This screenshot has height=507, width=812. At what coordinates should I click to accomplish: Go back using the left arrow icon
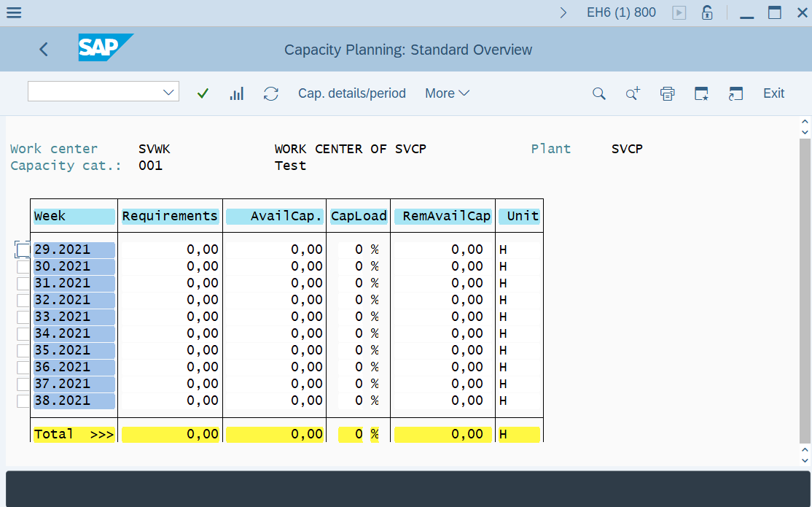point(43,49)
